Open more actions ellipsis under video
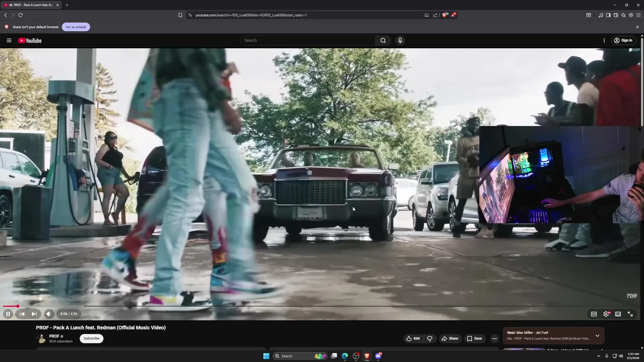Viewport: 644px width, 362px height. (494, 338)
